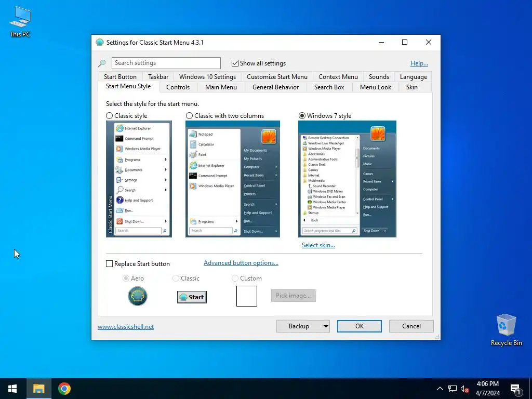Click the two columns menu preview image

point(233,179)
